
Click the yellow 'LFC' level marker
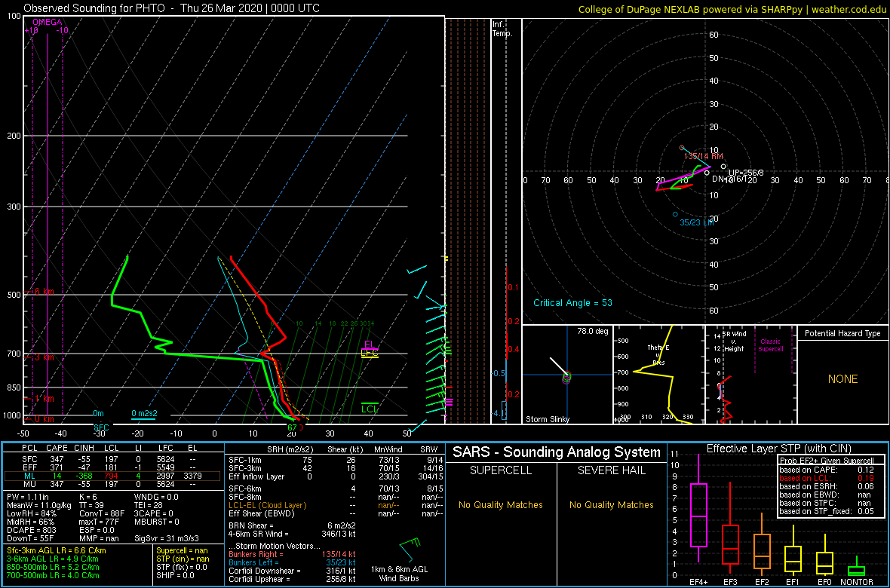[x=370, y=353]
